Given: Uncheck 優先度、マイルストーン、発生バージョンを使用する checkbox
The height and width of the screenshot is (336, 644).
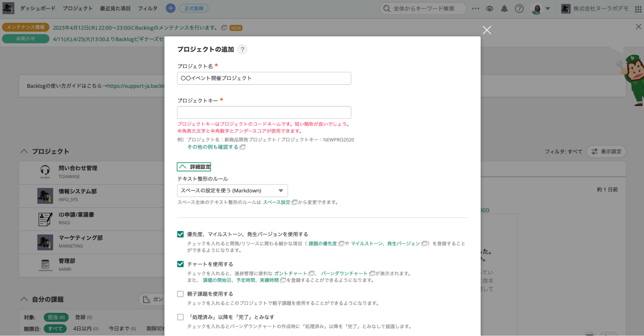Looking at the screenshot, I should [x=180, y=234].
